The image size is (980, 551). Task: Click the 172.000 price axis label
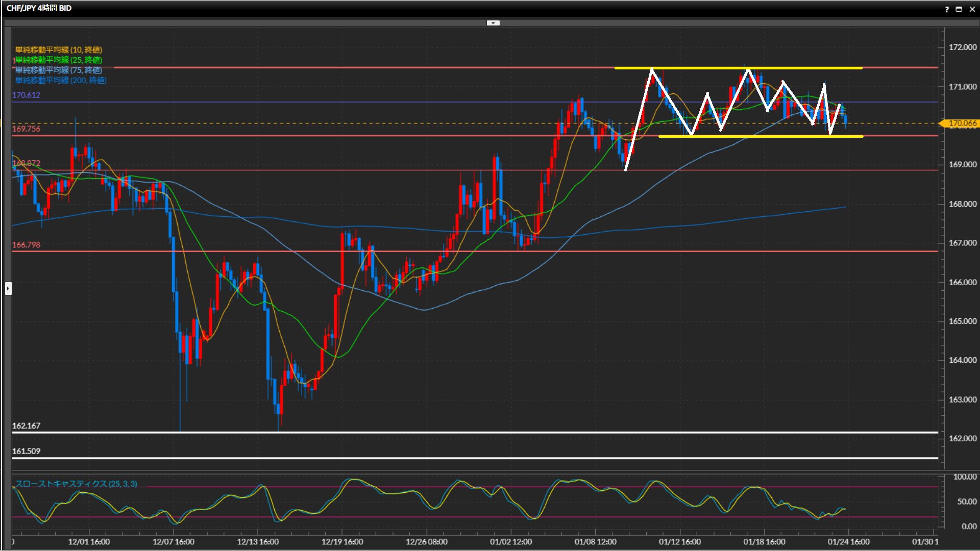coord(962,47)
